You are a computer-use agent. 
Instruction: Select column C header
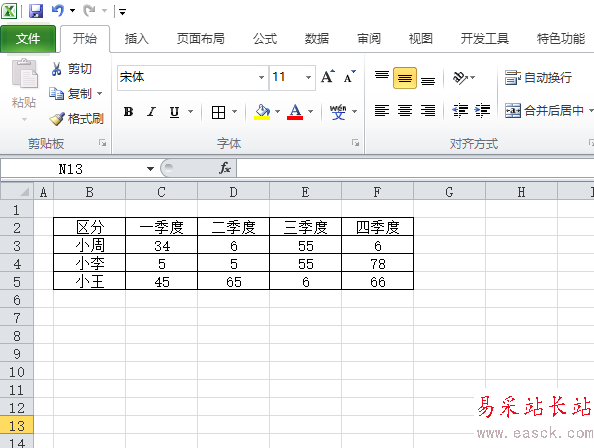[161, 192]
